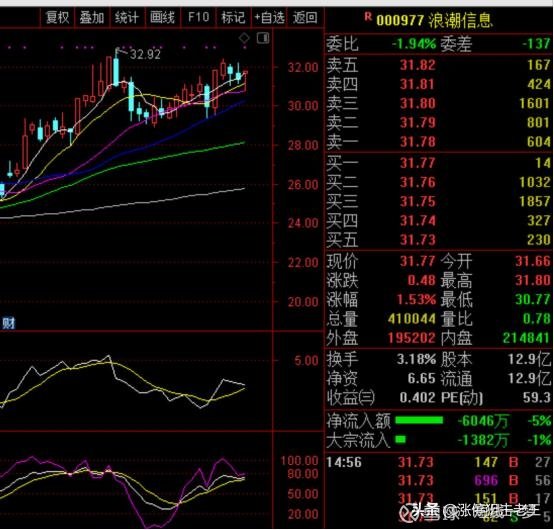This screenshot has height=530, width=554.
Task: Click the 000977 浪潮信息 stock title
Action: pos(434,20)
